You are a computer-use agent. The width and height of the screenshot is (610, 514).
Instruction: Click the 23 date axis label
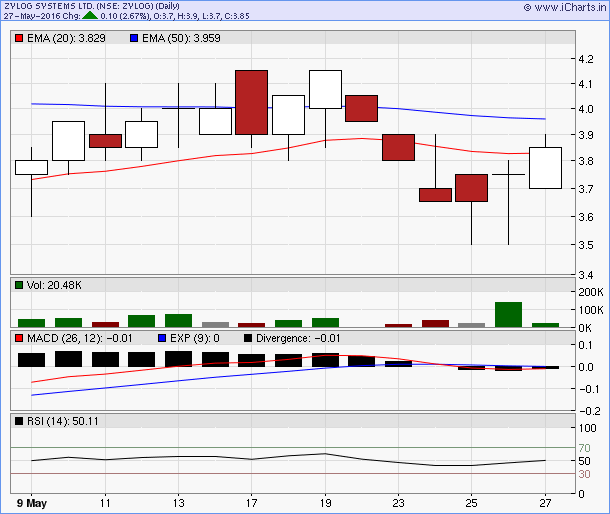[398, 503]
